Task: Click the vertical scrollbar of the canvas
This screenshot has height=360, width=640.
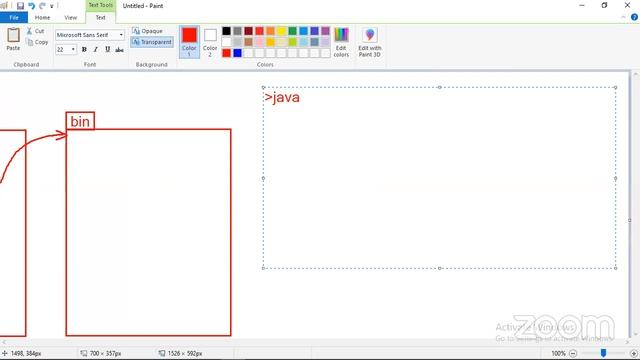Action: [636, 204]
